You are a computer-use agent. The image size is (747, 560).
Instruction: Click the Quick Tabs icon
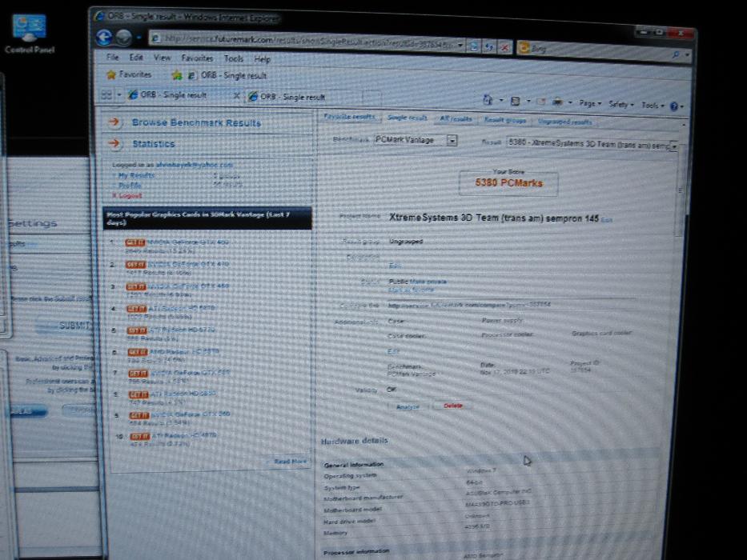click(x=106, y=94)
